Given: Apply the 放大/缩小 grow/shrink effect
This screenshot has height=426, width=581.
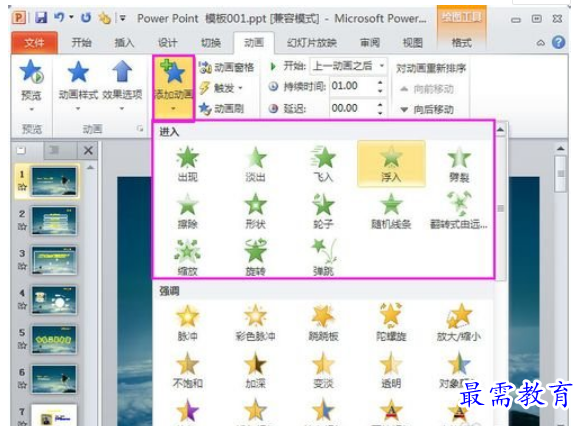Looking at the screenshot, I should 459,323.
